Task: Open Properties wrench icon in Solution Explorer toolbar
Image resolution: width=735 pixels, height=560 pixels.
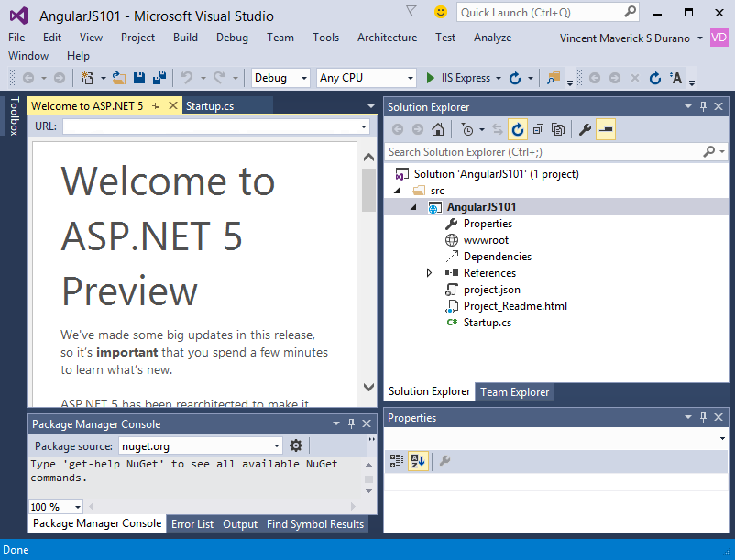Action: [x=585, y=129]
